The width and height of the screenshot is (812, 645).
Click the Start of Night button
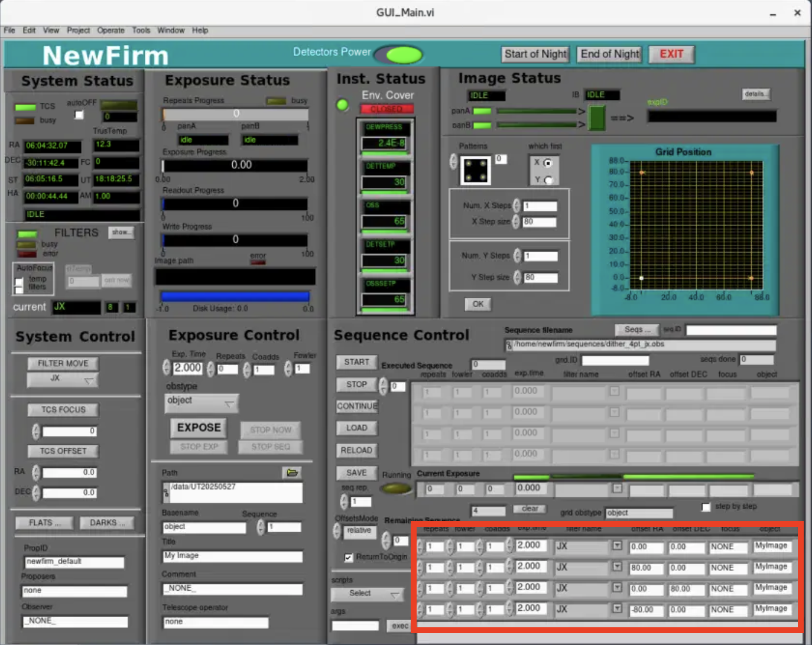click(x=535, y=54)
